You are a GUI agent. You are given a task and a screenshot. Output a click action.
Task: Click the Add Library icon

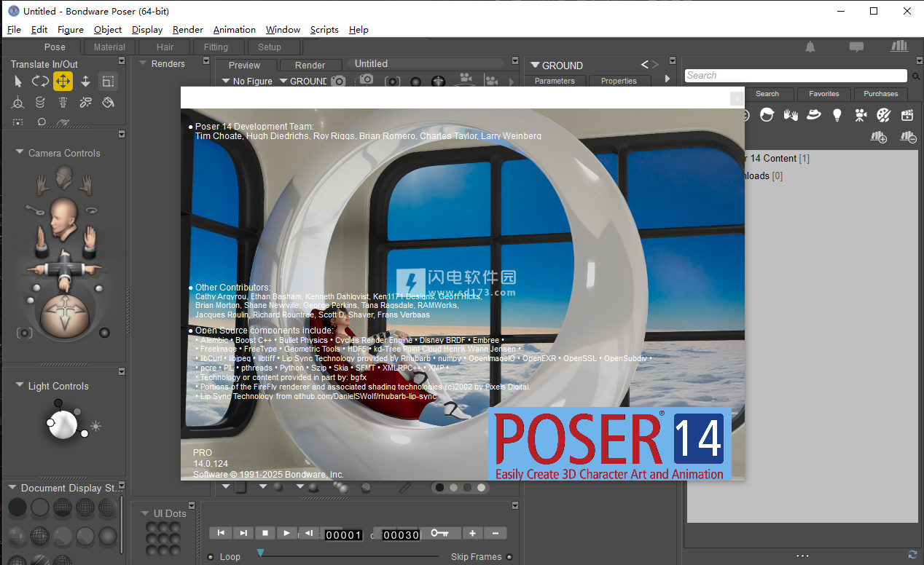[878, 137]
